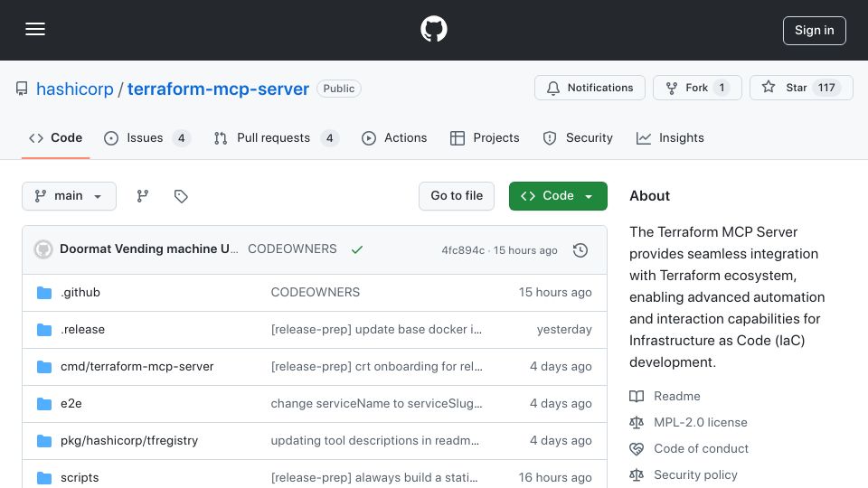Click the star icon

[x=769, y=87]
